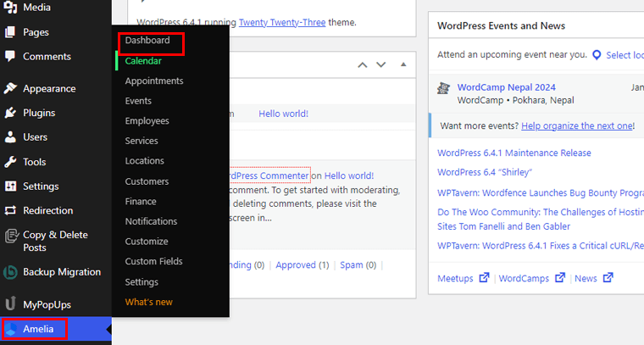Move widget up with the up chevron

tap(363, 65)
